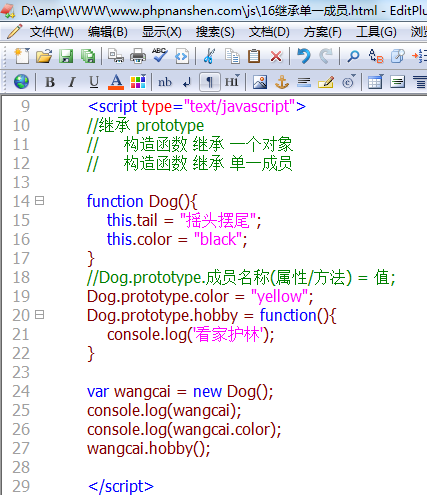
Task: Undo the last edit
Action: pyautogui.click(x=303, y=56)
